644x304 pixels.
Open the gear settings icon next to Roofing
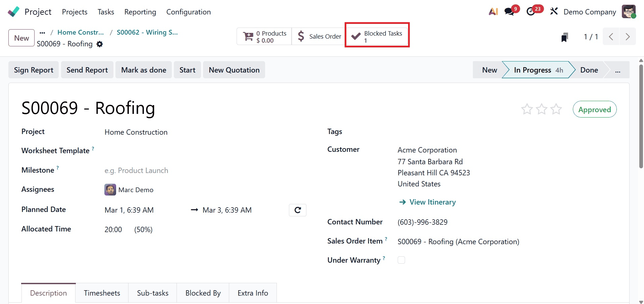99,44
